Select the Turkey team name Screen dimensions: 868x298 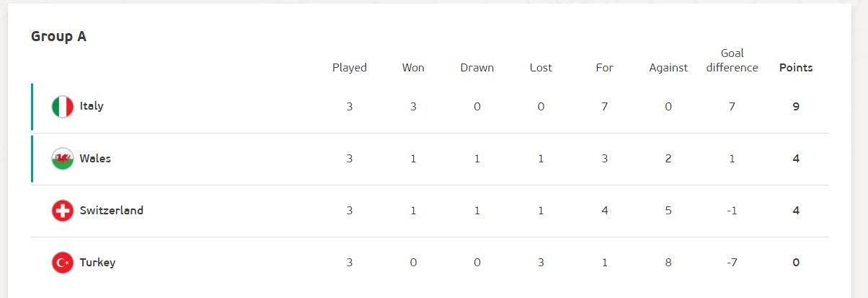pyautogui.click(x=97, y=262)
